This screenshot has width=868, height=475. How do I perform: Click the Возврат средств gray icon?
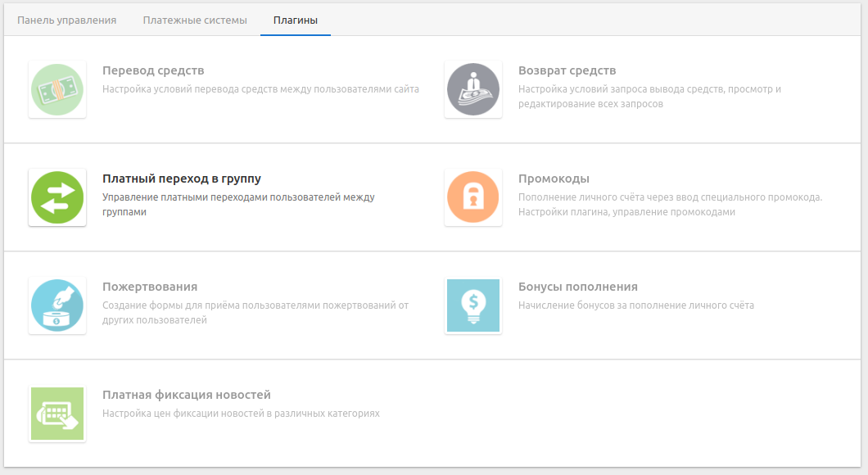click(x=473, y=89)
